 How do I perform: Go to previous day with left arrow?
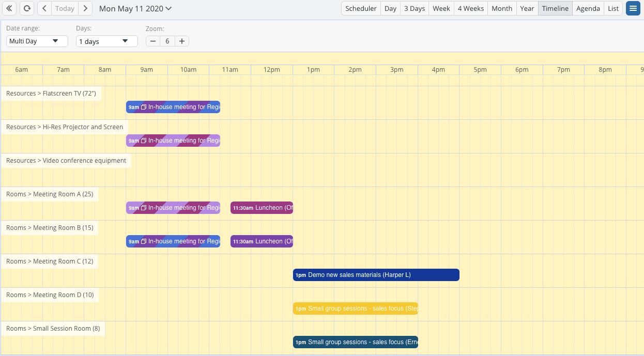[44, 8]
